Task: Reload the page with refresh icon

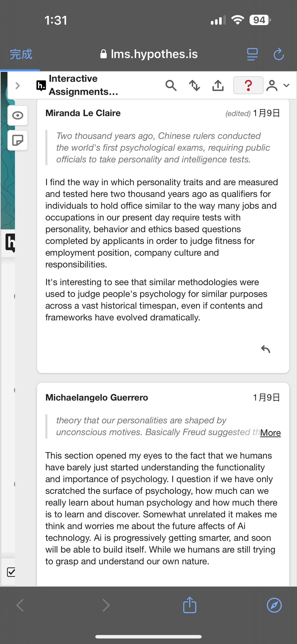Action: [x=279, y=54]
